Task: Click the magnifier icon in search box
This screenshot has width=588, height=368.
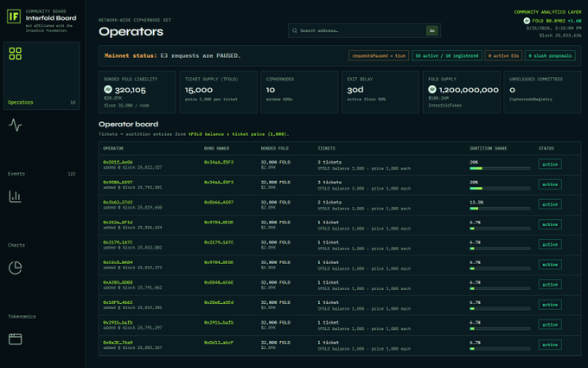Action: click(295, 31)
